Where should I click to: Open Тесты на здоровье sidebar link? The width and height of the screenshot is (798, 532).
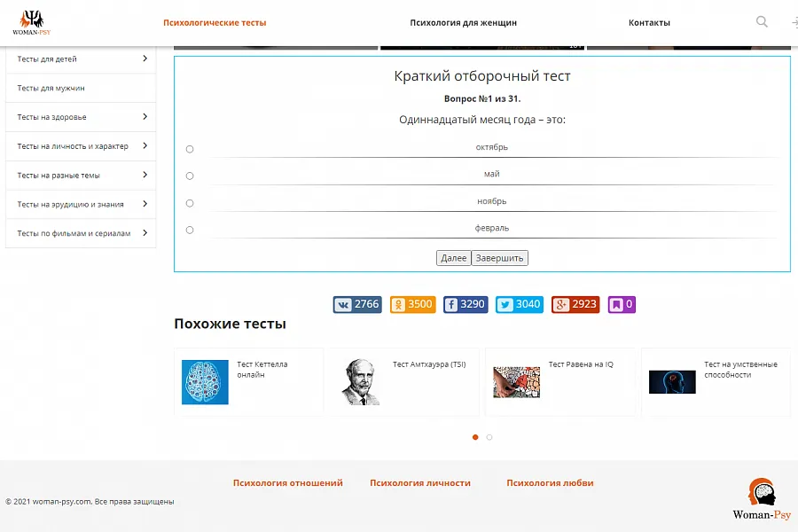coord(52,117)
